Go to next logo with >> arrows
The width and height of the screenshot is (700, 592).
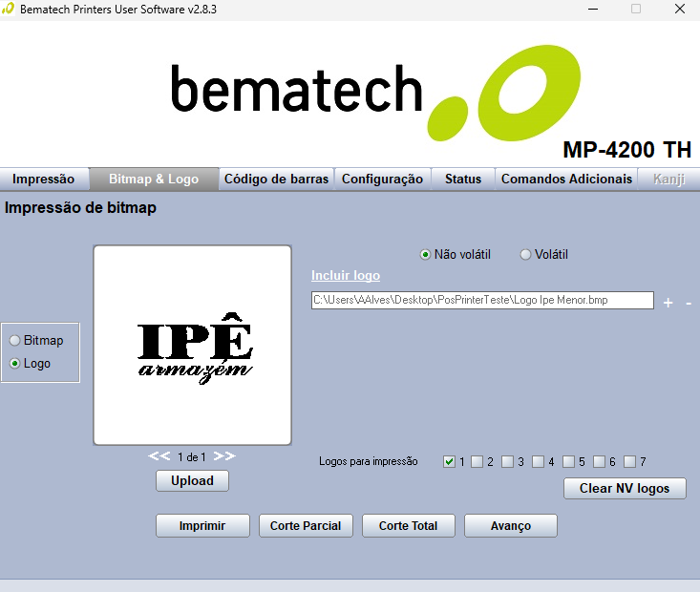point(224,456)
